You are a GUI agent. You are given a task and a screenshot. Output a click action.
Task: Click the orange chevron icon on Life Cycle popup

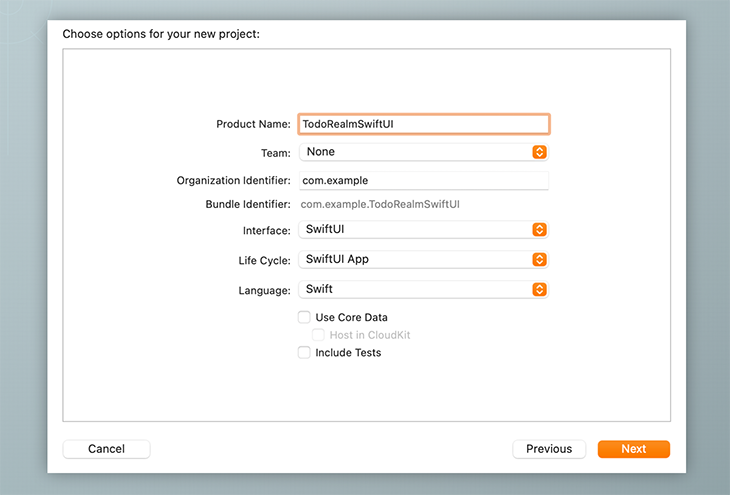coord(539,260)
